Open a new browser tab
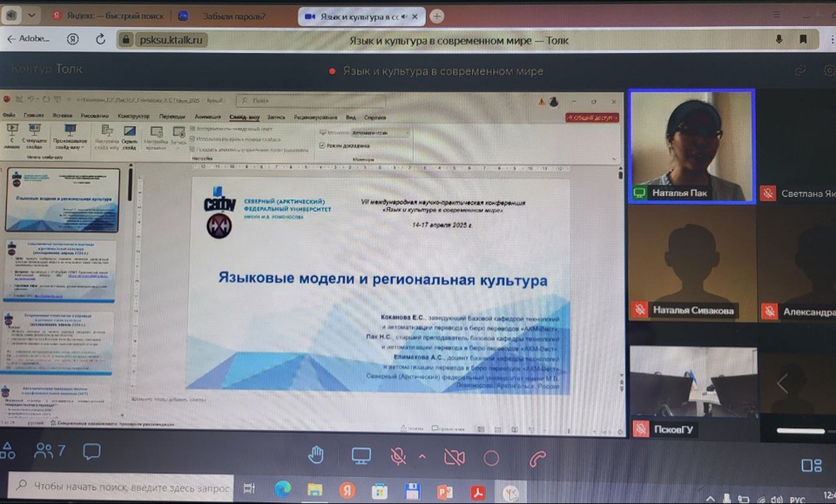The height and width of the screenshot is (504, 836). [x=437, y=16]
